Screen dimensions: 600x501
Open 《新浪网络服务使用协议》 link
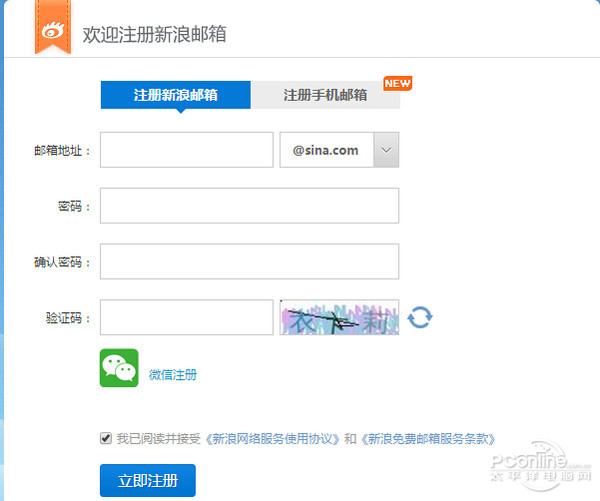coord(272,439)
